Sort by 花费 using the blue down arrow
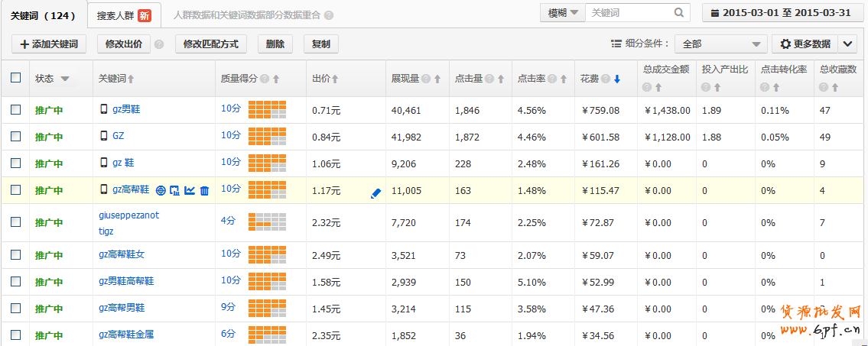 pos(616,79)
